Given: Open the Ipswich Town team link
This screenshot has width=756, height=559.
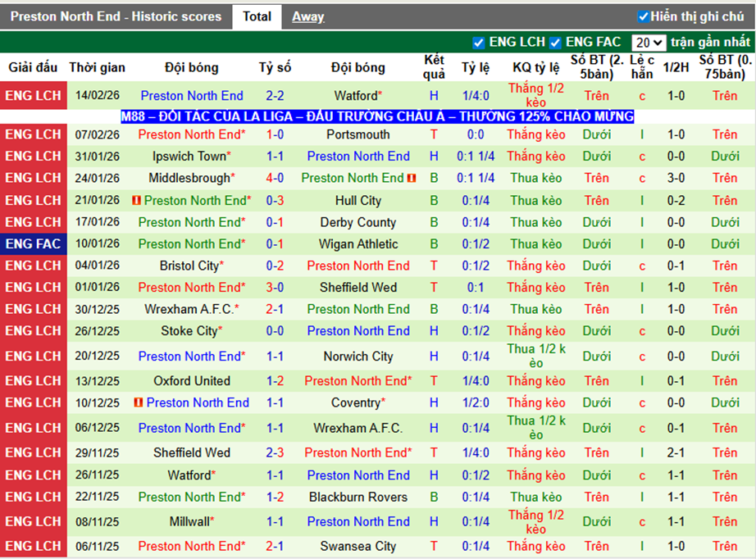Looking at the screenshot, I should coord(191,156).
